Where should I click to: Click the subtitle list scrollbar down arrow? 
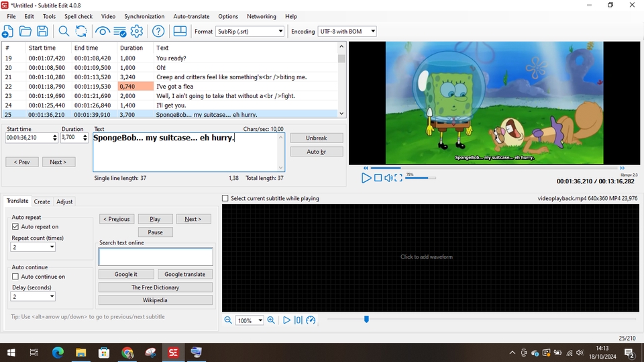click(x=341, y=114)
